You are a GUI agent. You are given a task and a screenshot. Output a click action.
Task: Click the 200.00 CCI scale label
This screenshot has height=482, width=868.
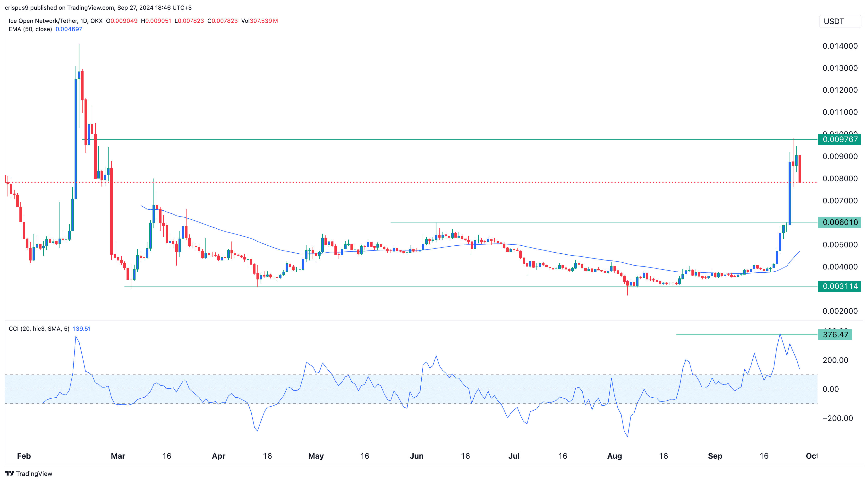click(835, 360)
